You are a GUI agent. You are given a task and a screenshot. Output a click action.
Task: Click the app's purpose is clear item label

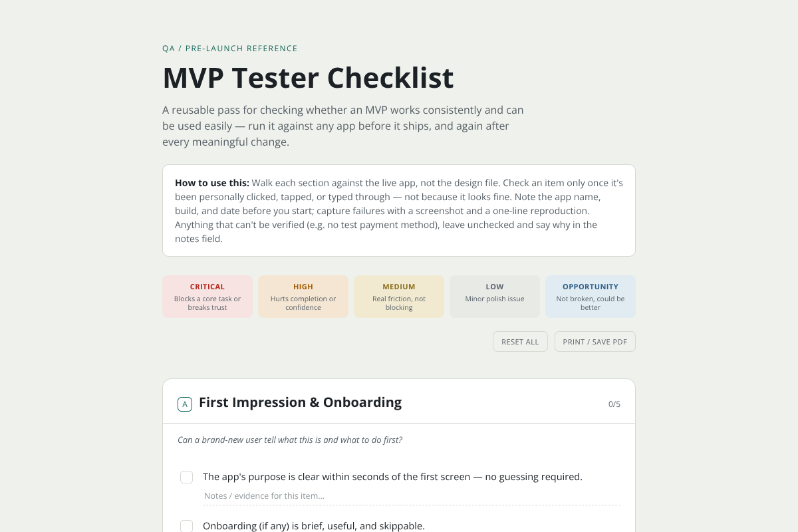coord(392,477)
